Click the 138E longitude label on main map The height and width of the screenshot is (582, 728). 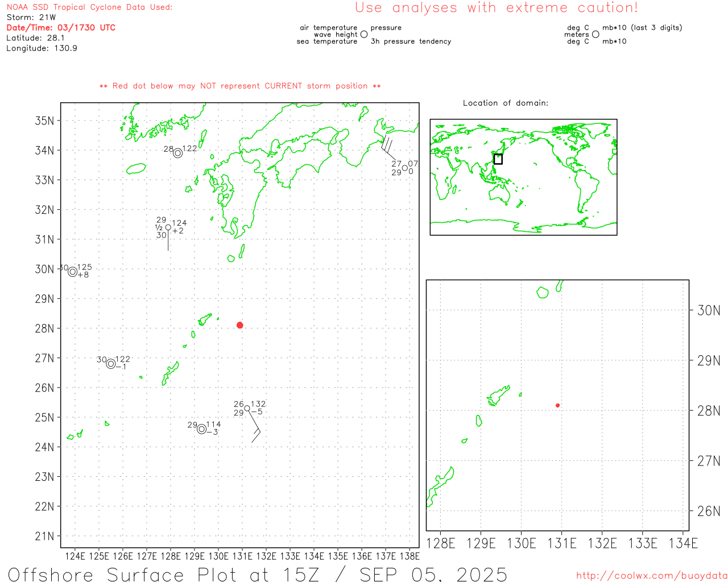pos(409,556)
